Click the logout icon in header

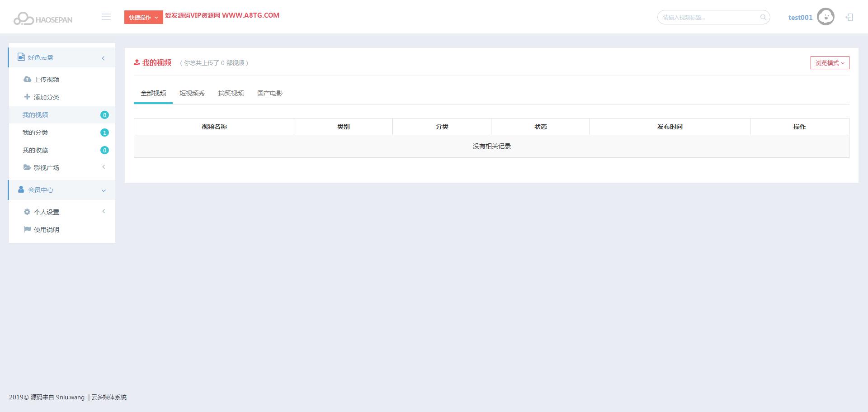pyautogui.click(x=849, y=17)
